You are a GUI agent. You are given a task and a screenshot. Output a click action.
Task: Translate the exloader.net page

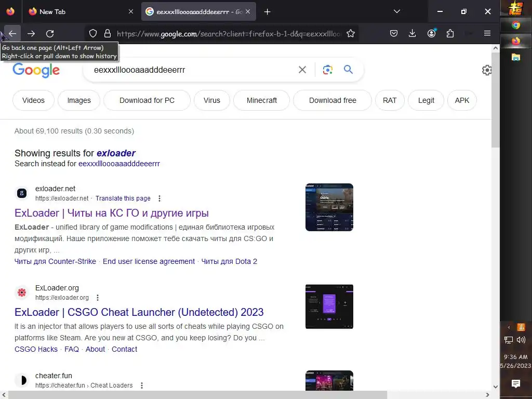pyautogui.click(x=123, y=198)
